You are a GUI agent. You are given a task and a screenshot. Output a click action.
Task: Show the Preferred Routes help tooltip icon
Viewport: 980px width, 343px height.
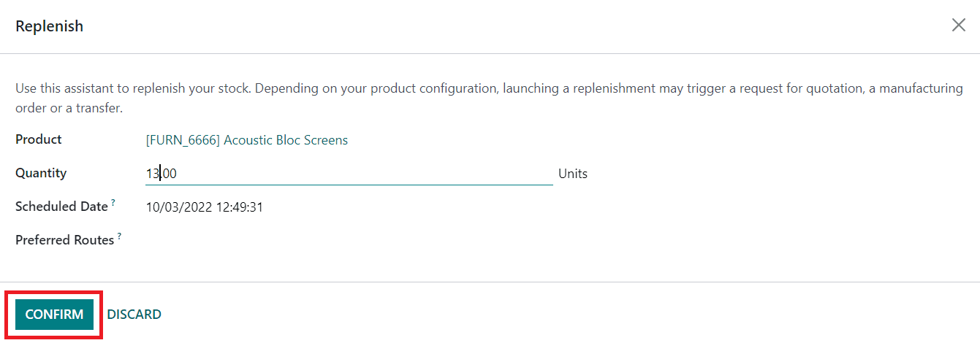click(119, 236)
